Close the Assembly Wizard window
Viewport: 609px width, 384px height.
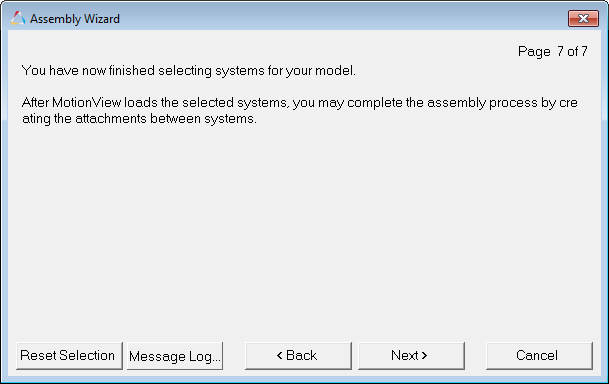pos(583,18)
